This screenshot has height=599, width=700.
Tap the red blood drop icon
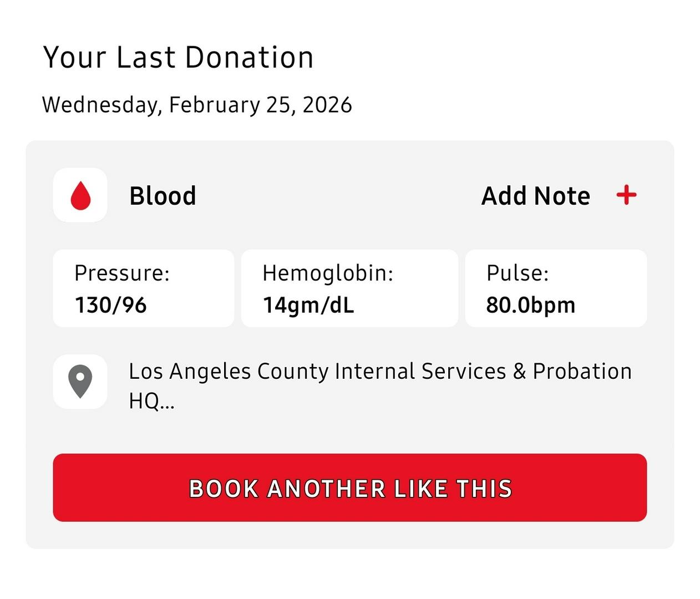tap(80, 195)
